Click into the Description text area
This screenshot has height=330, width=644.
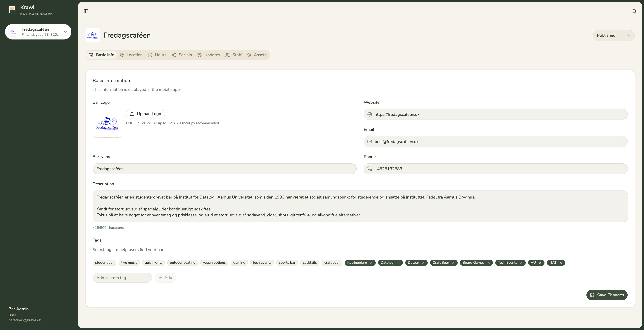click(360, 206)
